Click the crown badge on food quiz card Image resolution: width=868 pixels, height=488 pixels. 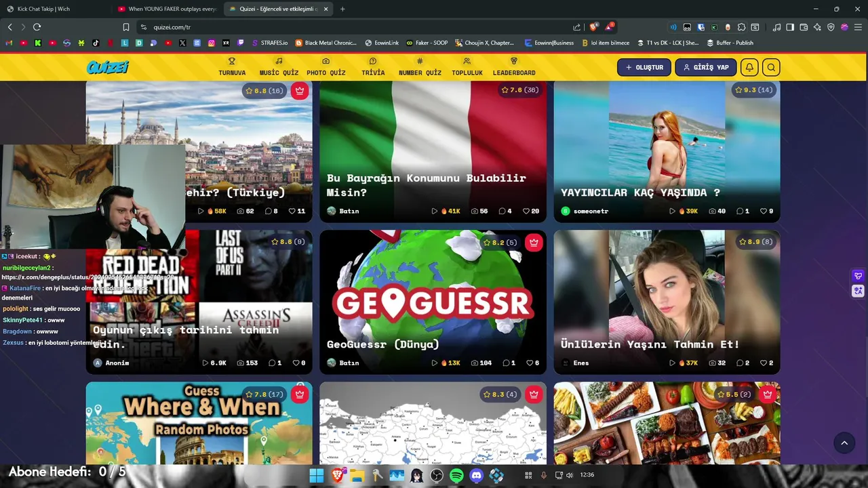(768, 394)
